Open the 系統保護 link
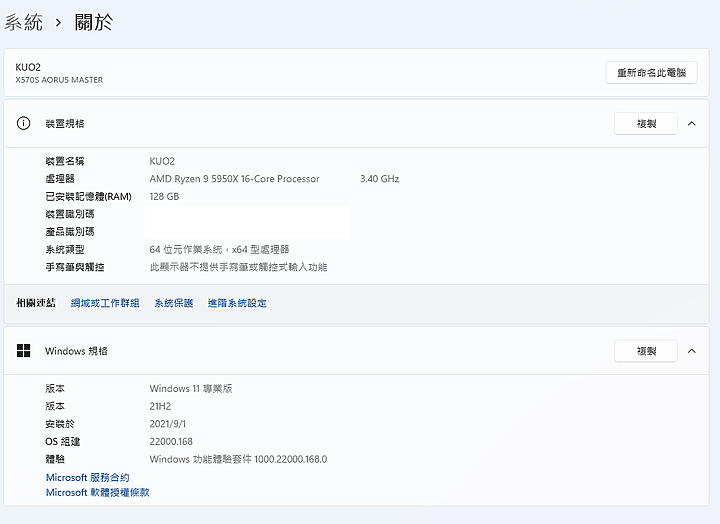720x524 pixels. click(x=174, y=303)
